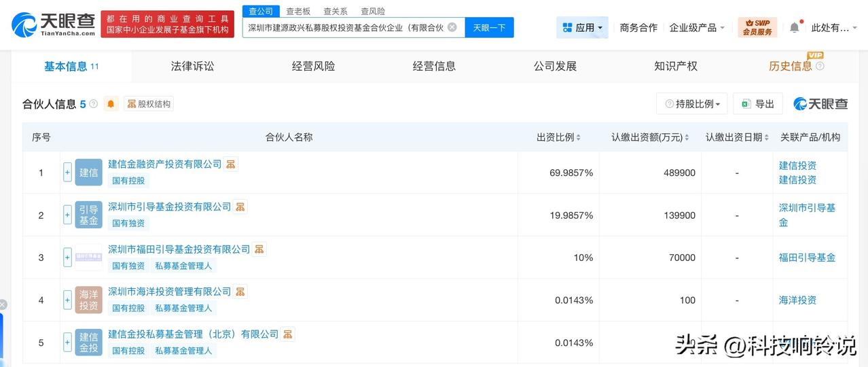This screenshot has width=868, height=367.
Task: Click the alert bell beside 合伙人信息
Action: pos(111,104)
